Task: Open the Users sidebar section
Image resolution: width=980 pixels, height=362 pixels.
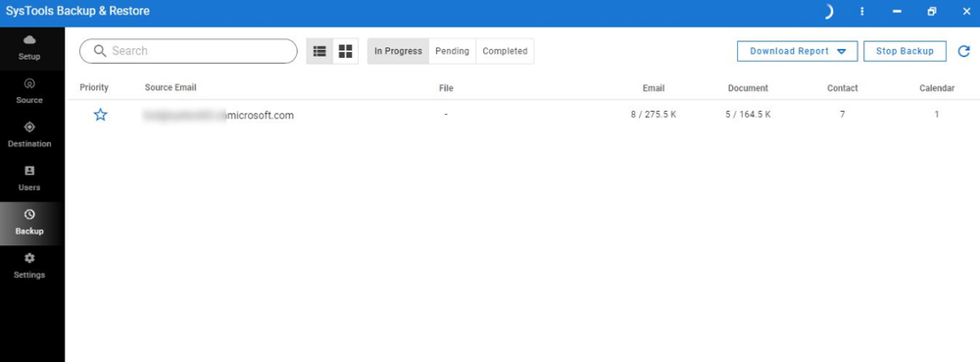Action: coord(29,180)
